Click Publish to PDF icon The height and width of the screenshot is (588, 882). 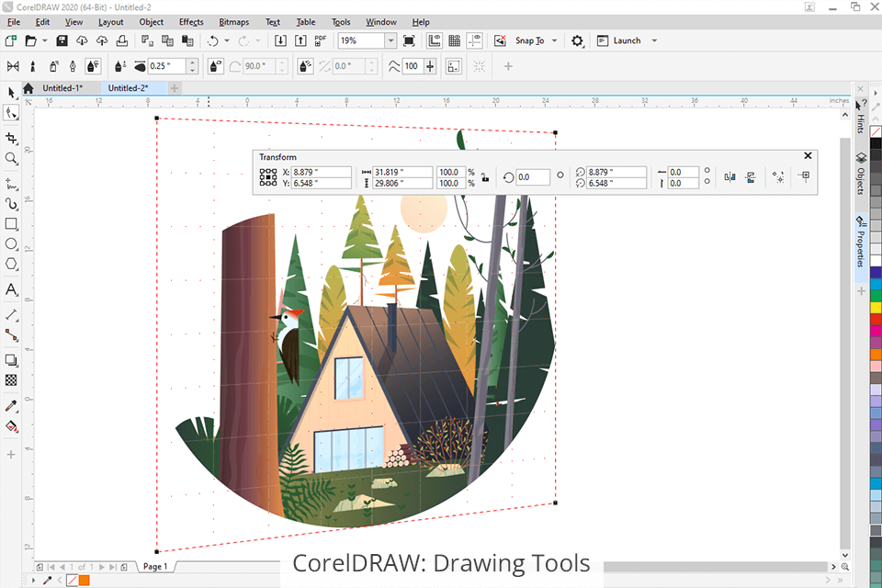(321, 40)
